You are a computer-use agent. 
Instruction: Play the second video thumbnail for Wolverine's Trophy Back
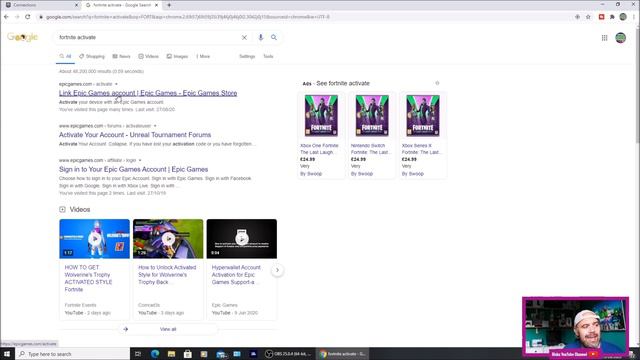click(168, 239)
